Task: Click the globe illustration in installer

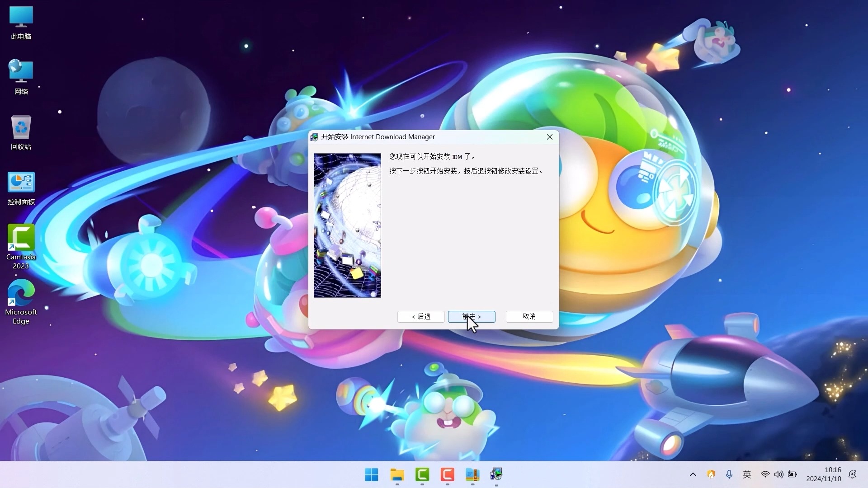Action: coord(347,225)
